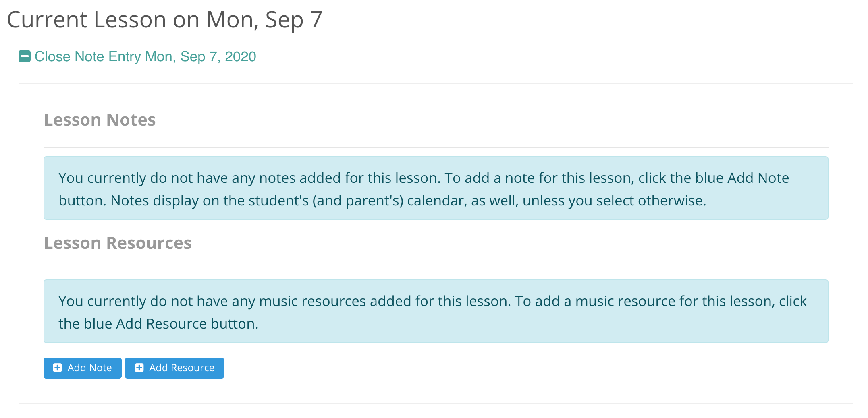Click the divider line under Lesson Resources
The height and width of the screenshot is (418, 868).
pyautogui.click(x=435, y=271)
